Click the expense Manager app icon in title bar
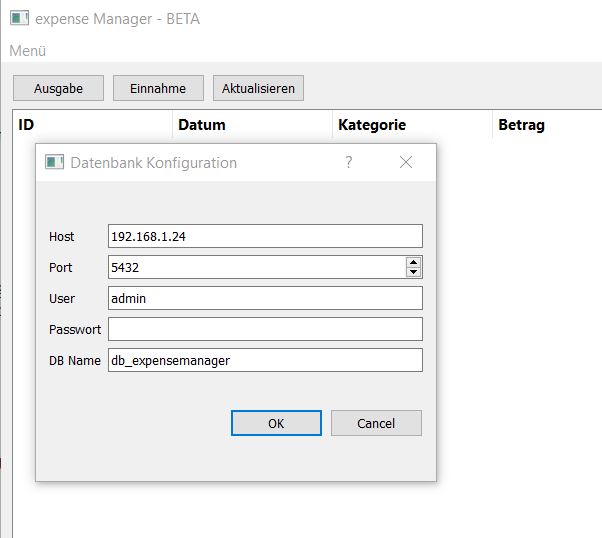The width and height of the screenshot is (602, 538). [x=19, y=18]
